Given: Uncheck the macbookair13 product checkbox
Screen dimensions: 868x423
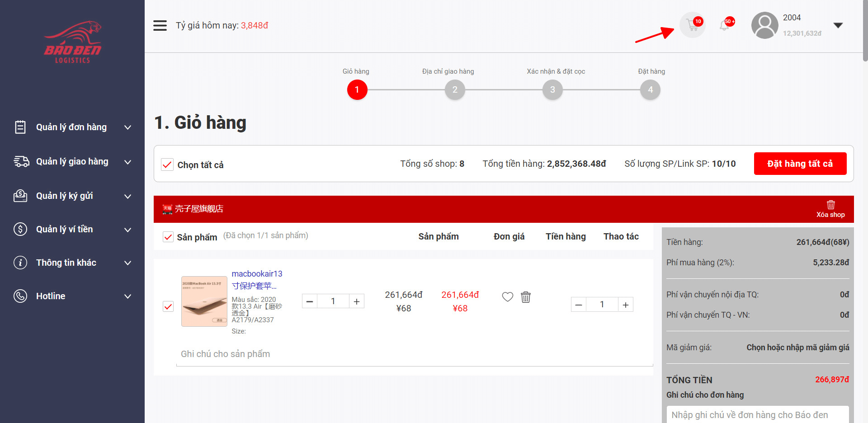Looking at the screenshot, I should pos(168,306).
